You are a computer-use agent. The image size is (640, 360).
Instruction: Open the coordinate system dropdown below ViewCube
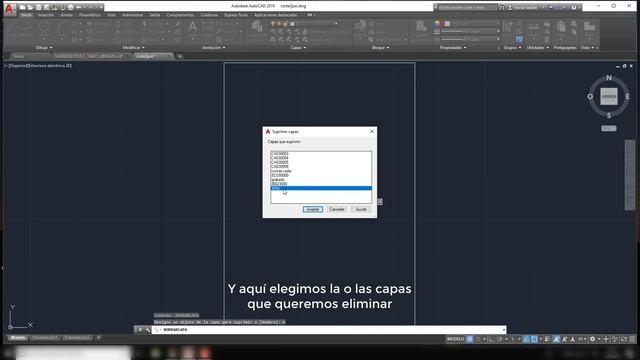point(609,128)
